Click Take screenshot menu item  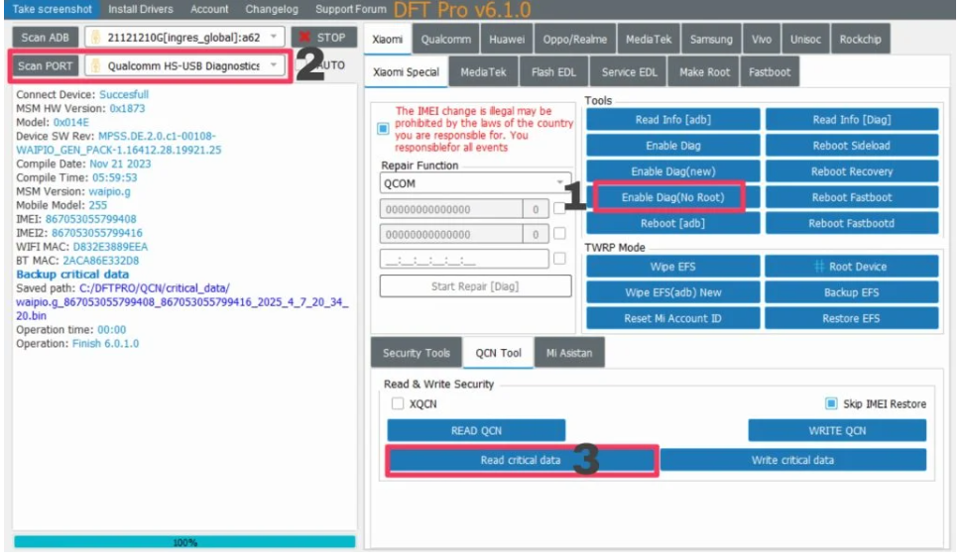(x=53, y=9)
